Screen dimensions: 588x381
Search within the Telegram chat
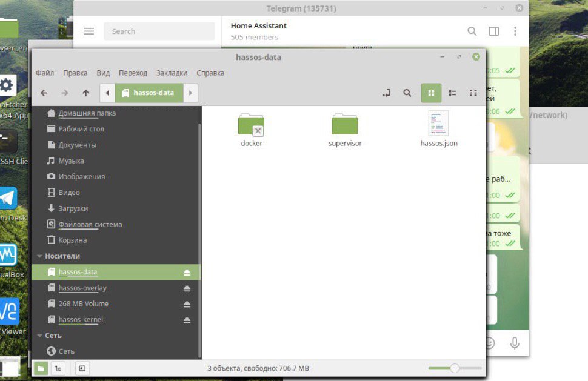(472, 31)
